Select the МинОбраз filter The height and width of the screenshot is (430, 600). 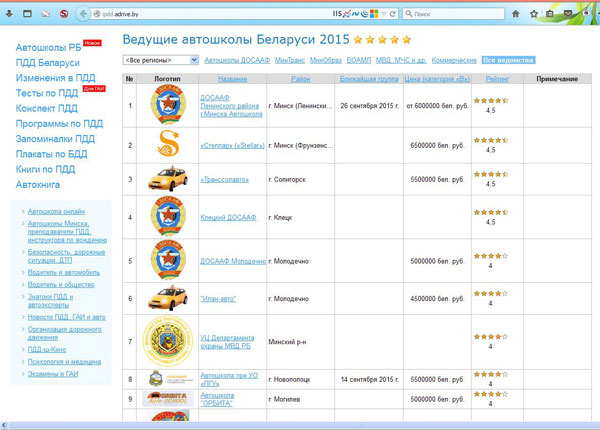326,60
